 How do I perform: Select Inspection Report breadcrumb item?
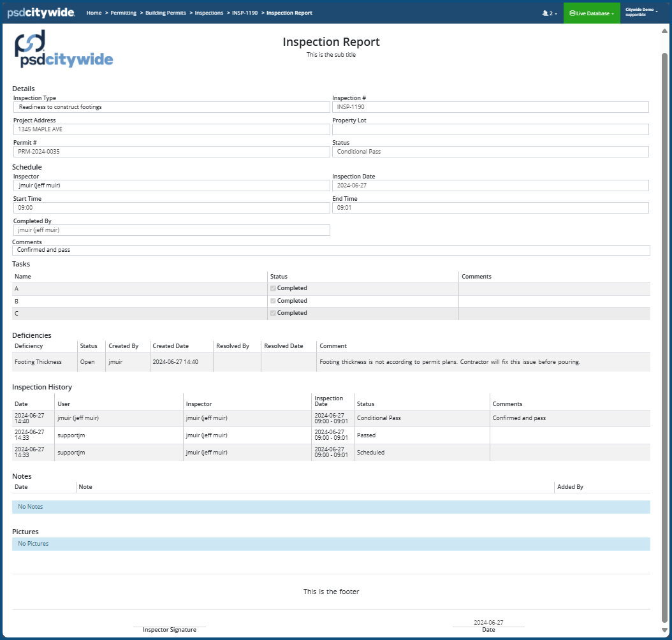[x=289, y=13]
